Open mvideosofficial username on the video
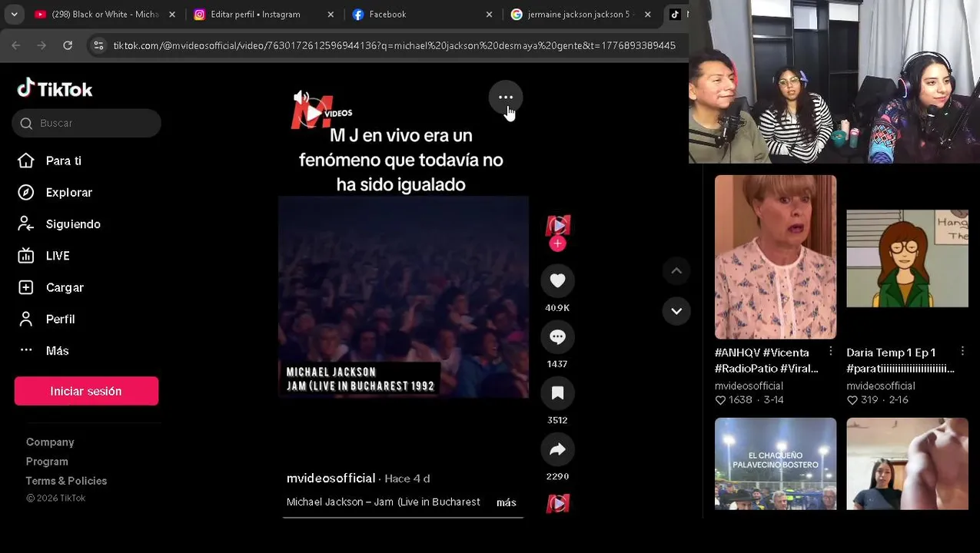 tap(331, 478)
